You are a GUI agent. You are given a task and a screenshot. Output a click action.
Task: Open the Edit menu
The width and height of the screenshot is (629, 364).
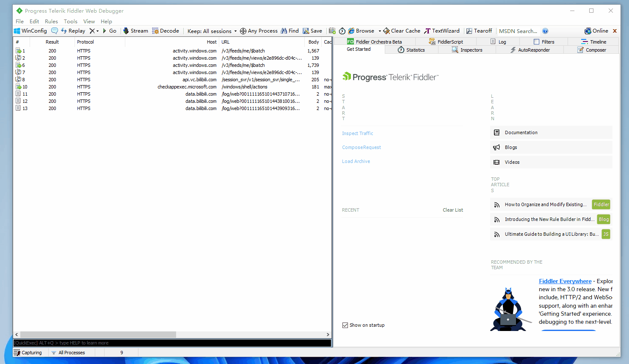[34, 22]
